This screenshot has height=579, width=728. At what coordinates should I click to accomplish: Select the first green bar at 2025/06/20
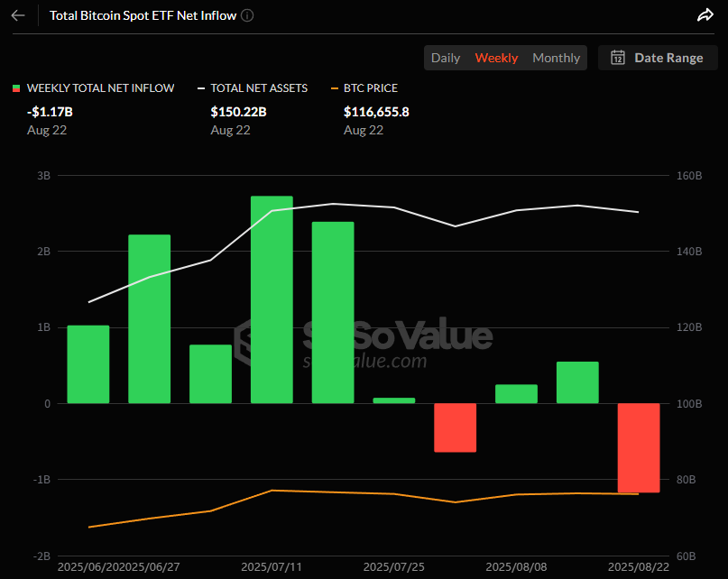coord(88,364)
